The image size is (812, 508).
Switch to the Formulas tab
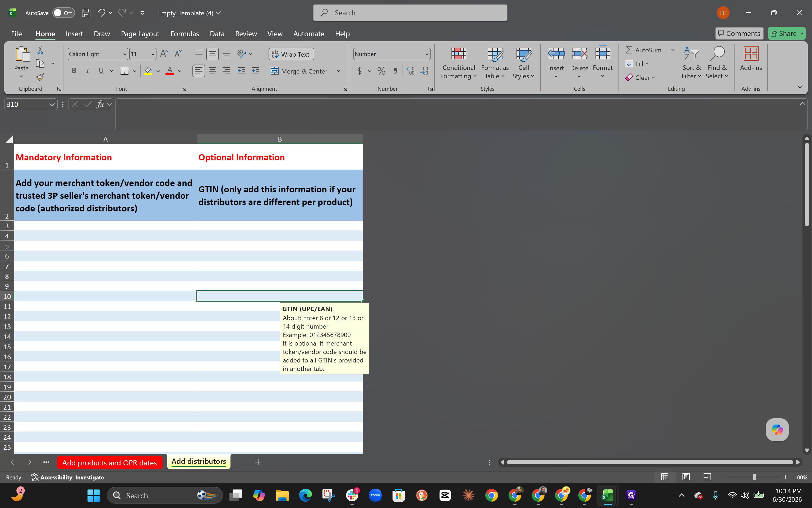(184, 34)
